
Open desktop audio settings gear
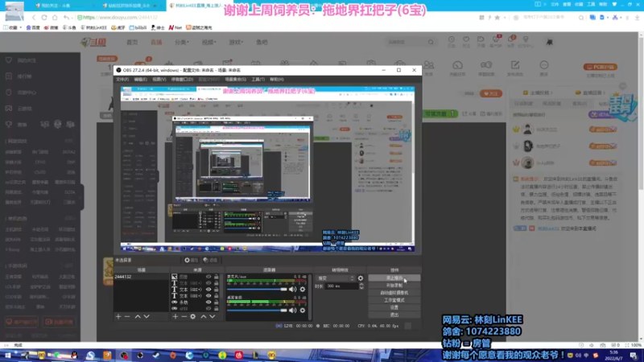pos(303,311)
